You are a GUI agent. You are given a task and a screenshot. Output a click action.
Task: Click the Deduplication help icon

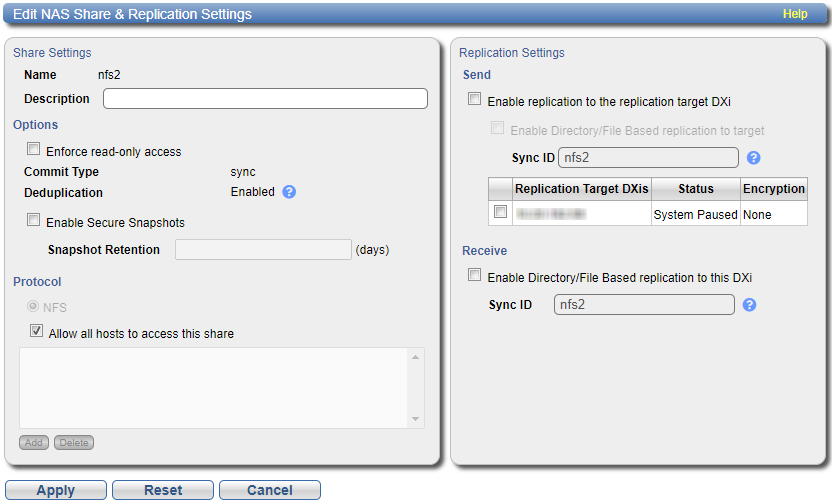coord(289,192)
